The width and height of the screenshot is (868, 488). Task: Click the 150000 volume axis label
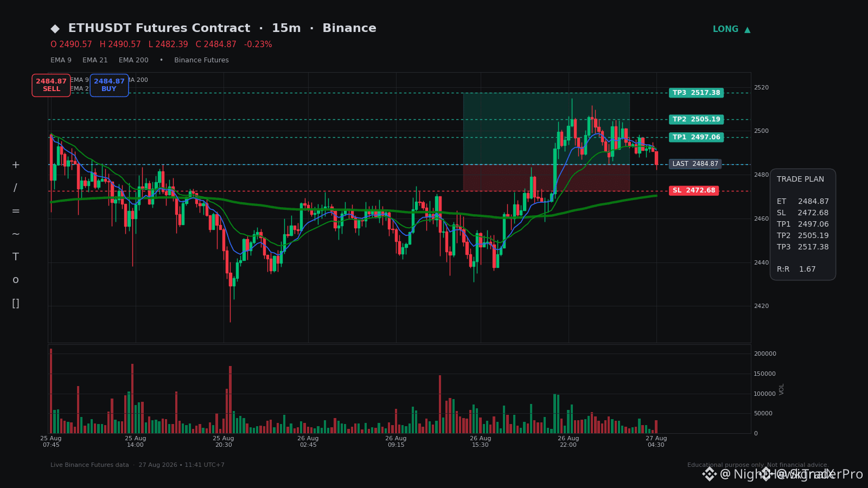(x=765, y=374)
